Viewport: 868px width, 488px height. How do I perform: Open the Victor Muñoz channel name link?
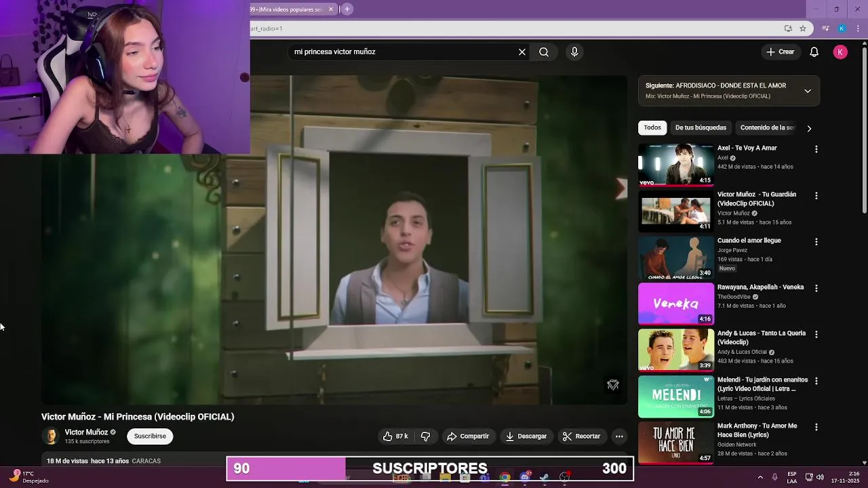pyautogui.click(x=86, y=432)
